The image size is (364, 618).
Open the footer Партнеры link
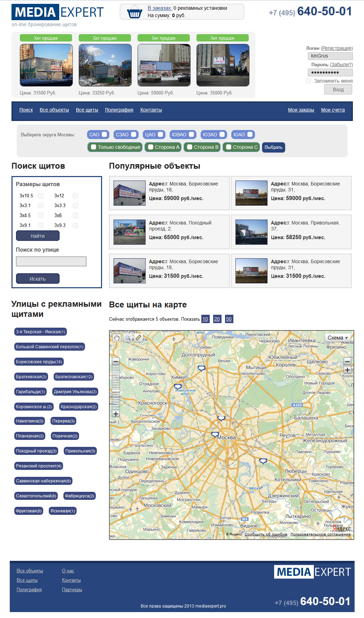tap(72, 590)
